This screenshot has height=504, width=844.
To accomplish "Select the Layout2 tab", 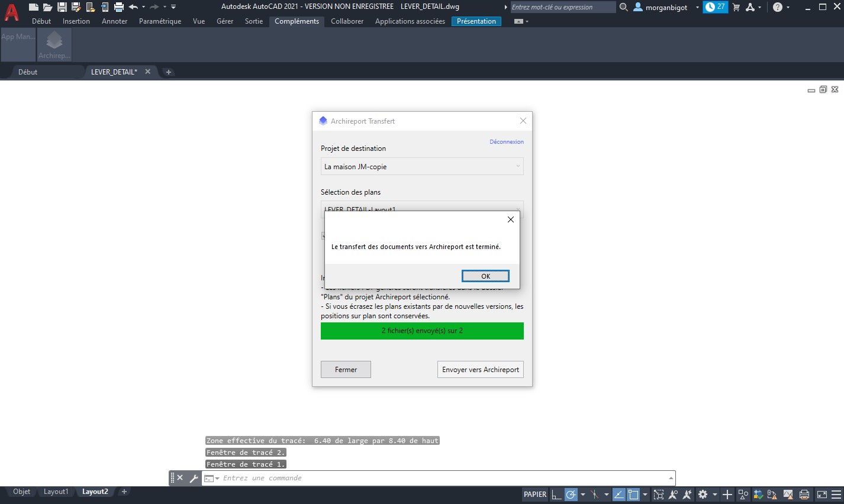I will (95, 492).
